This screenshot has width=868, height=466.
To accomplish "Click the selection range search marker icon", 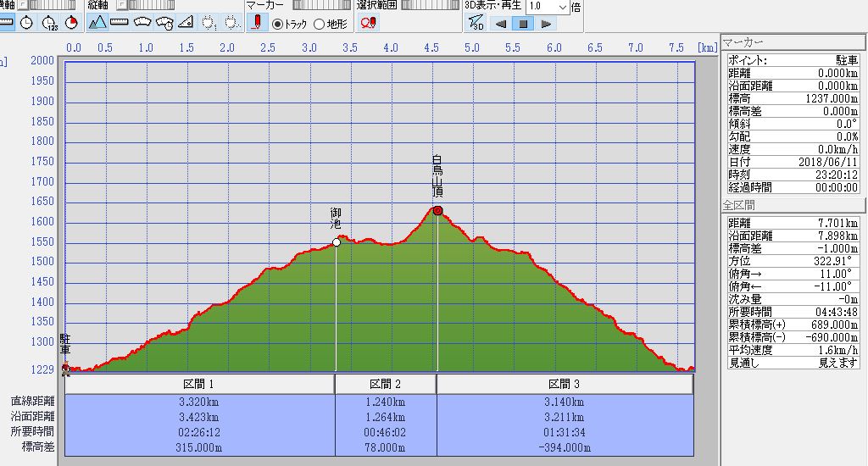I will 368,23.
